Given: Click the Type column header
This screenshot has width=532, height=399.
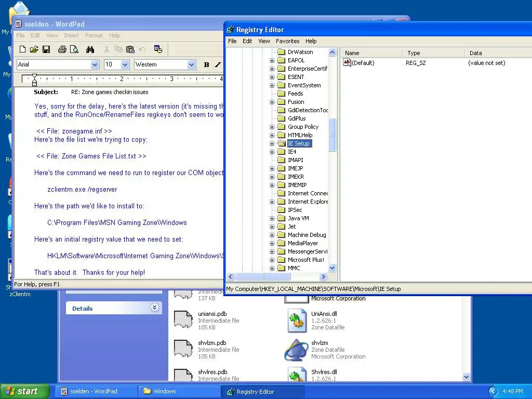Looking at the screenshot, I should [433, 53].
